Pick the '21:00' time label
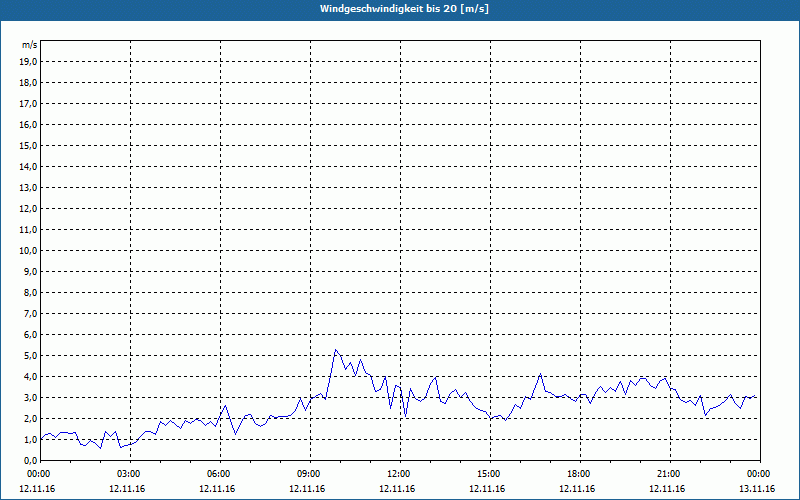The width and height of the screenshot is (800, 500). [669, 474]
